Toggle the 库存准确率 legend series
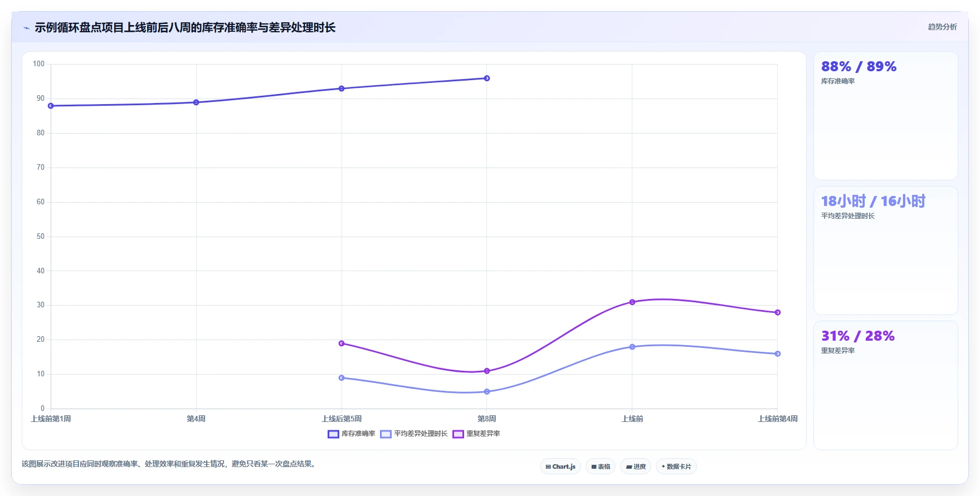 (352, 434)
